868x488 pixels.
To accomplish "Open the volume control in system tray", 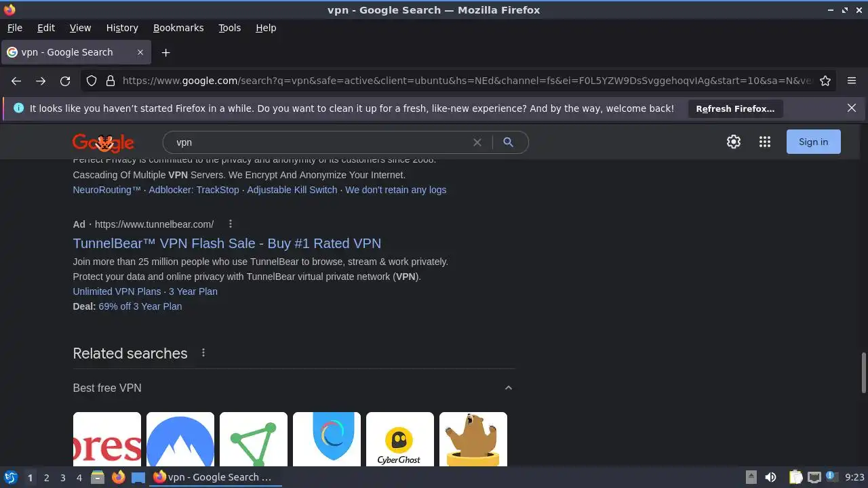I will 770,477.
